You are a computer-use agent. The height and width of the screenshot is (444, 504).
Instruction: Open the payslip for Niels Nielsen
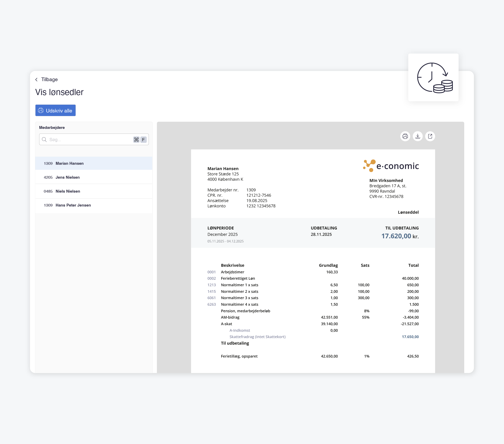pos(68,191)
